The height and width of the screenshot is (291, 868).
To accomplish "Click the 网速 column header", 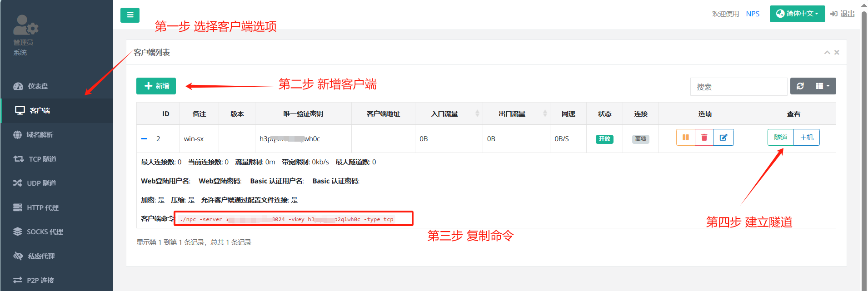I will point(568,113).
